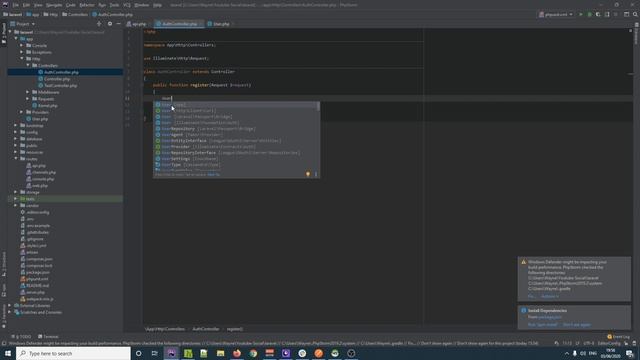The image size is (640, 360).
Task: Collapse the Controllers folder
Action: [28, 65]
